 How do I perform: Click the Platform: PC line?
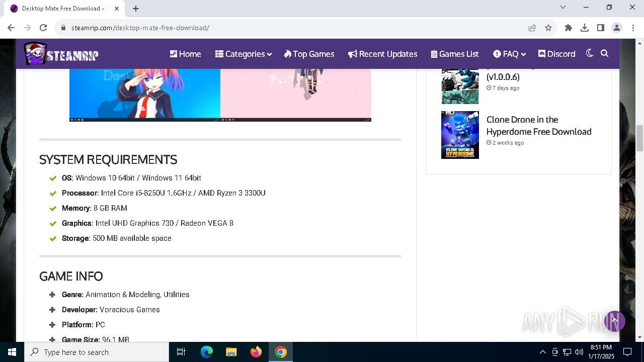coord(84,325)
